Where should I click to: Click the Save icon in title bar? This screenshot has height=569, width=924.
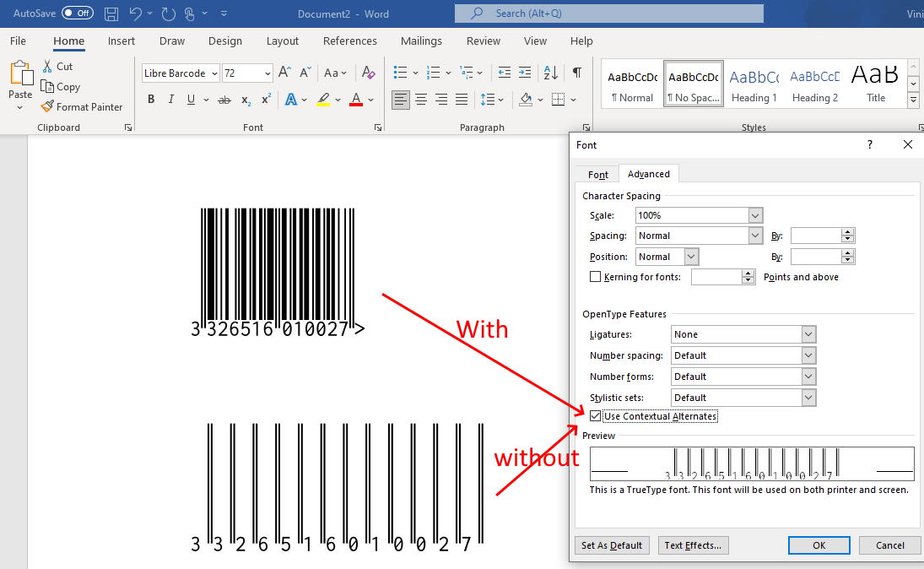tap(111, 14)
